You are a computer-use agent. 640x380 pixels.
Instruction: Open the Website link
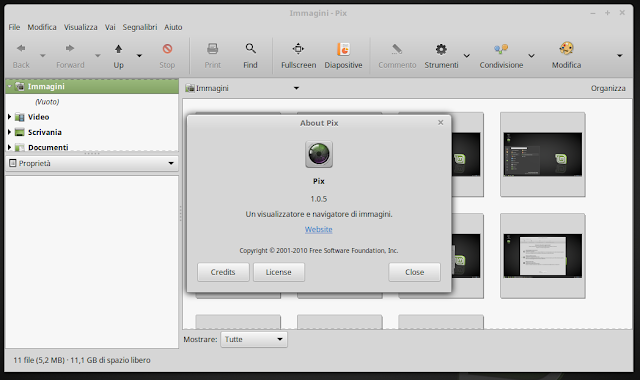click(x=318, y=230)
